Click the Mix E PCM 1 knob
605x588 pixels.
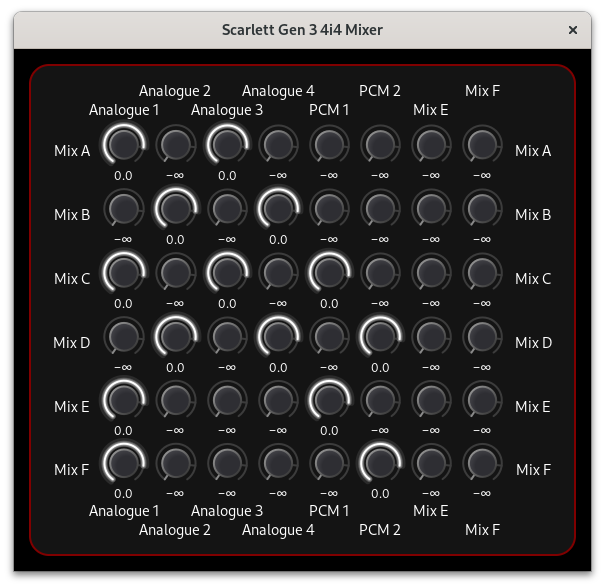click(329, 400)
